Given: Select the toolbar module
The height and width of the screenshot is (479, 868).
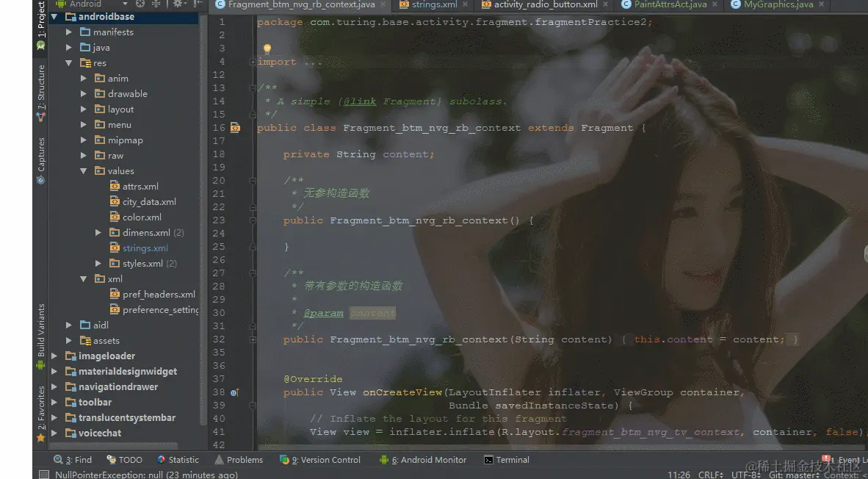Looking at the screenshot, I should [89, 403].
